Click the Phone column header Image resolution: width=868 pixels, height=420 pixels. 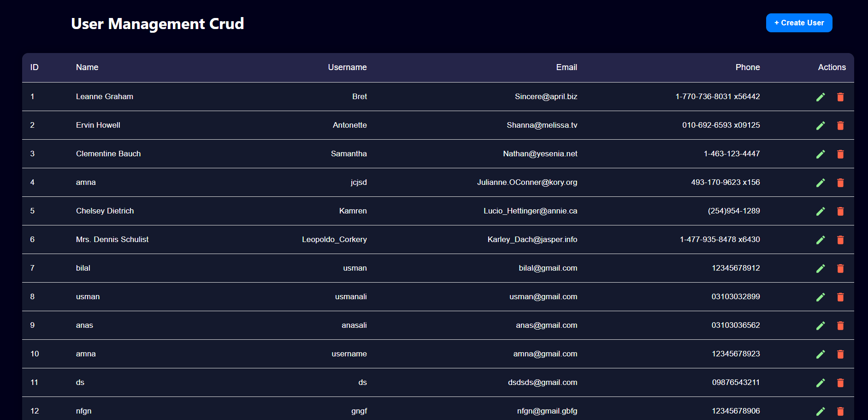747,67
